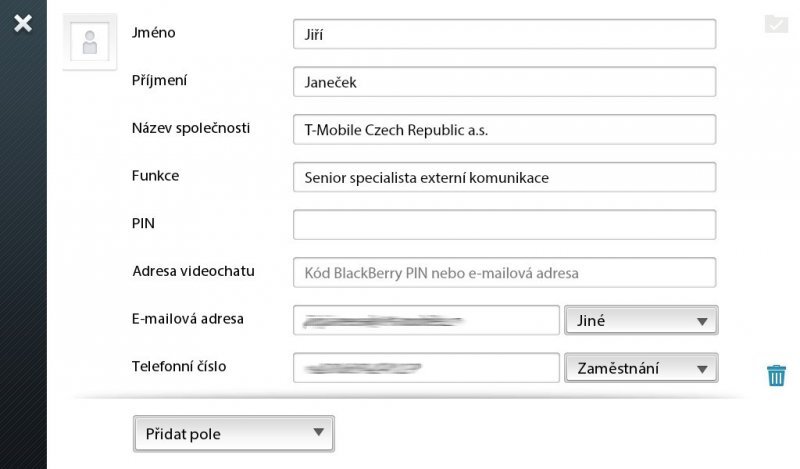Image resolution: width=800 pixels, height=469 pixels.
Task: Click the E-mailová adresa text field
Action: [426, 320]
